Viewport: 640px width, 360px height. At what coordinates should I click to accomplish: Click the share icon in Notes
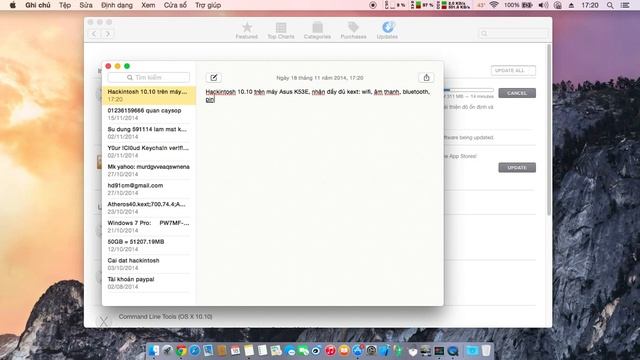point(426,78)
